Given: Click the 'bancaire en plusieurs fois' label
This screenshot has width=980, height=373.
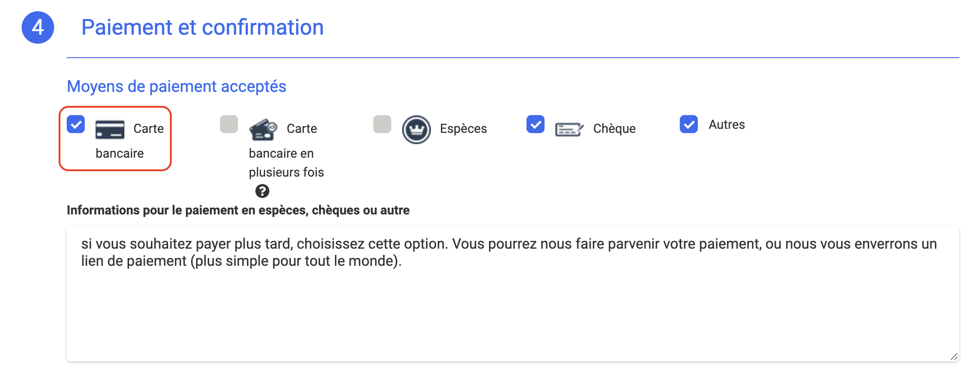Looking at the screenshot, I should click(x=286, y=163).
